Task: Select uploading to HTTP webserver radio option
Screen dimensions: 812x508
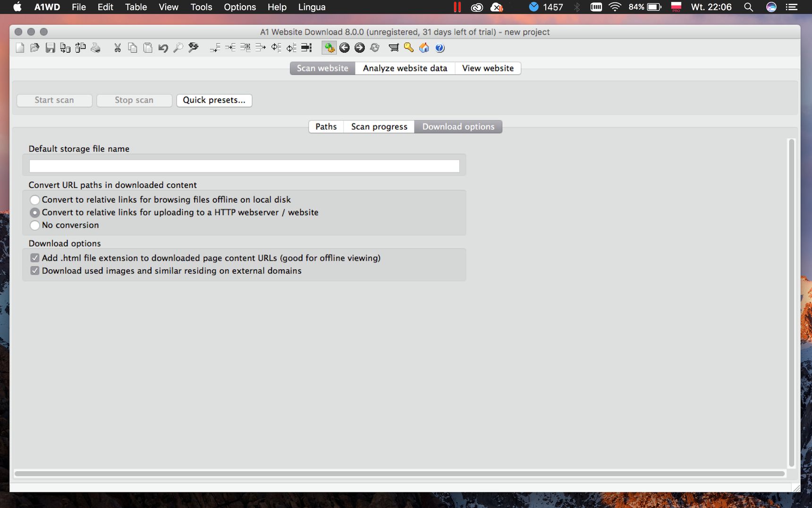Action: coord(34,213)
